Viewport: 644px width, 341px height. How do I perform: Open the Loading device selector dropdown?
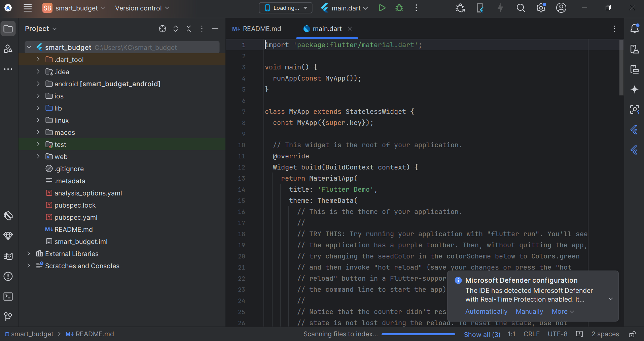tap(285, 8)
